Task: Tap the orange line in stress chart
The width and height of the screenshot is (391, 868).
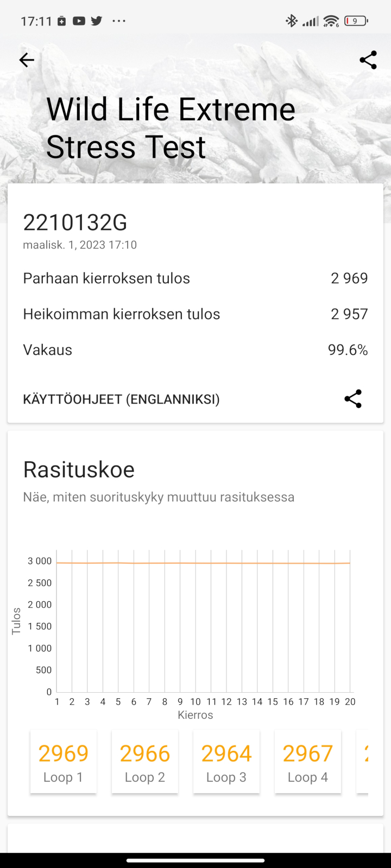Action: click(203, 563)
